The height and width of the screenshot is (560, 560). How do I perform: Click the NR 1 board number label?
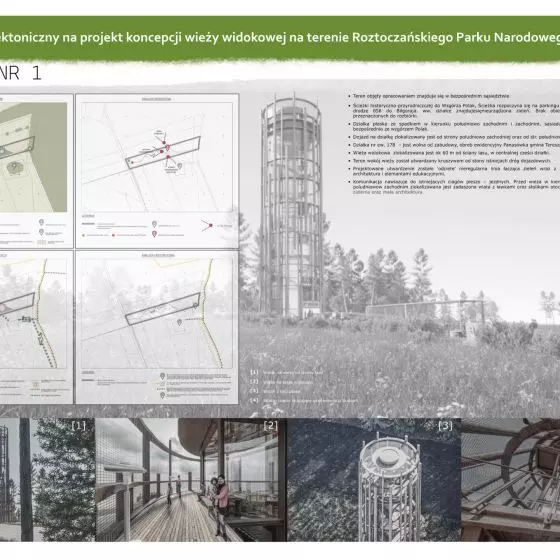21,73
